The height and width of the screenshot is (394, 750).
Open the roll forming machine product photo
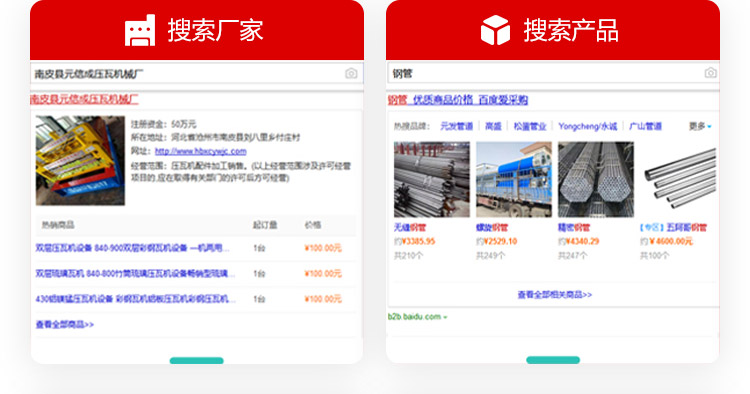pyautogui.click(x=80, y=160)
